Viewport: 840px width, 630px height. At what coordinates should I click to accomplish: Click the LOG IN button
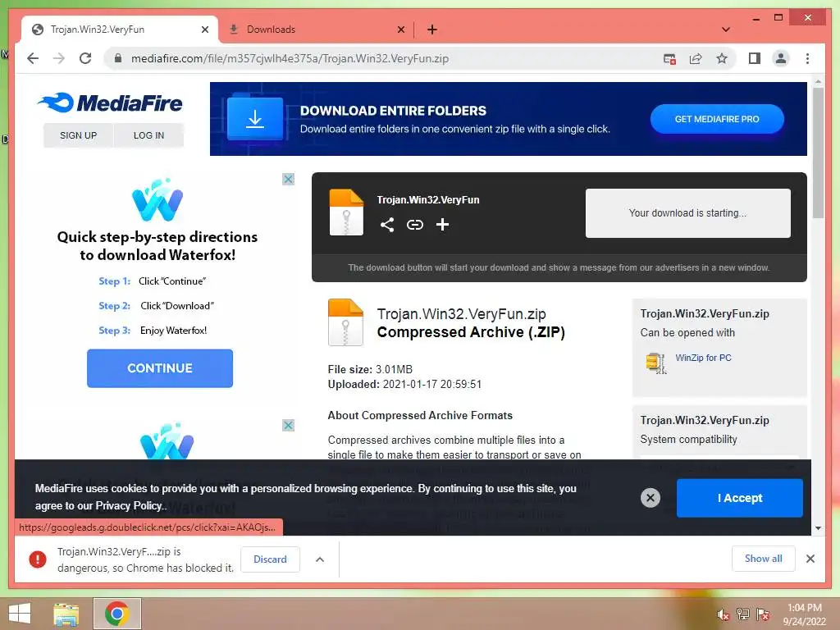[149, 135]
